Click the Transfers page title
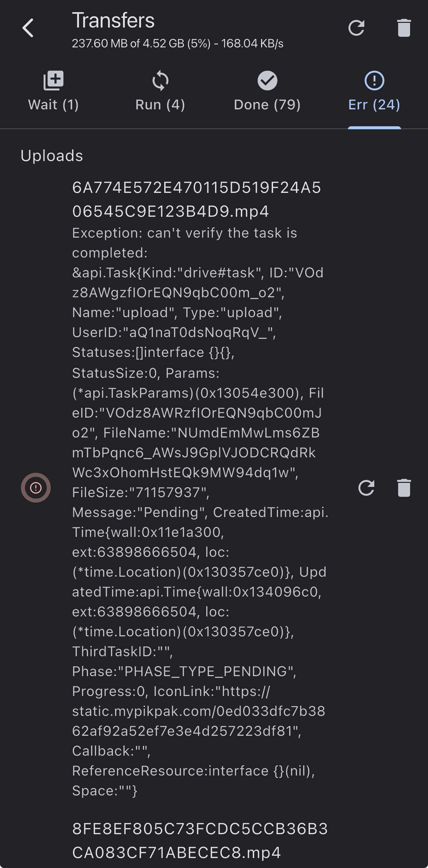 coord(113,21)
